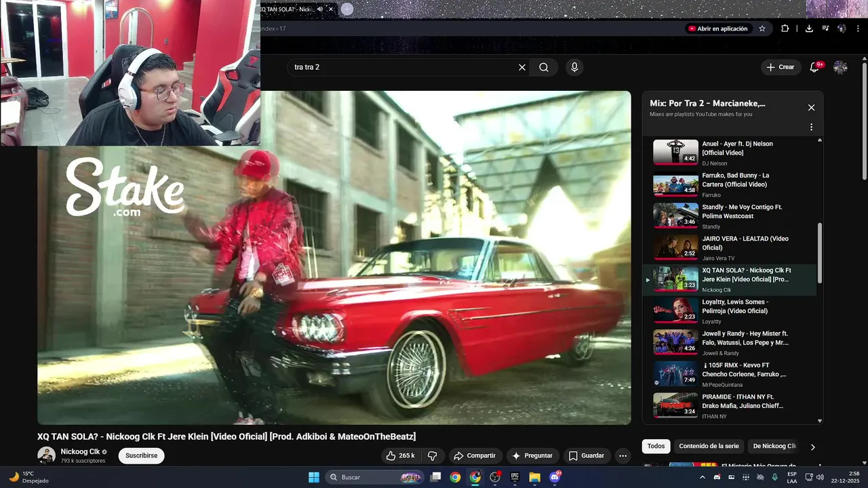Play JAIRO VERA - LEALTAD video
This screenshot has height=488, width=868.
click(x=729, y=248)
